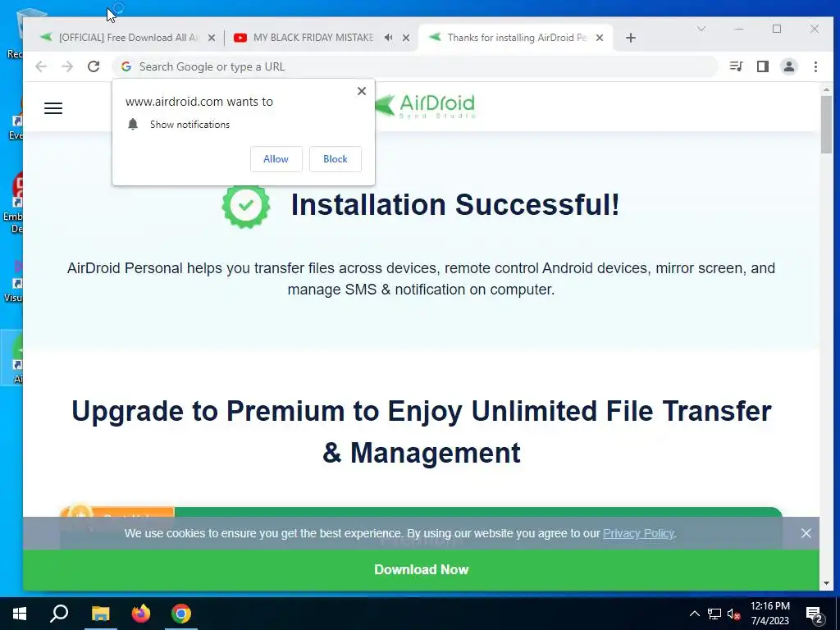
Task: Go back to previous page
Action: coord(41,66)
